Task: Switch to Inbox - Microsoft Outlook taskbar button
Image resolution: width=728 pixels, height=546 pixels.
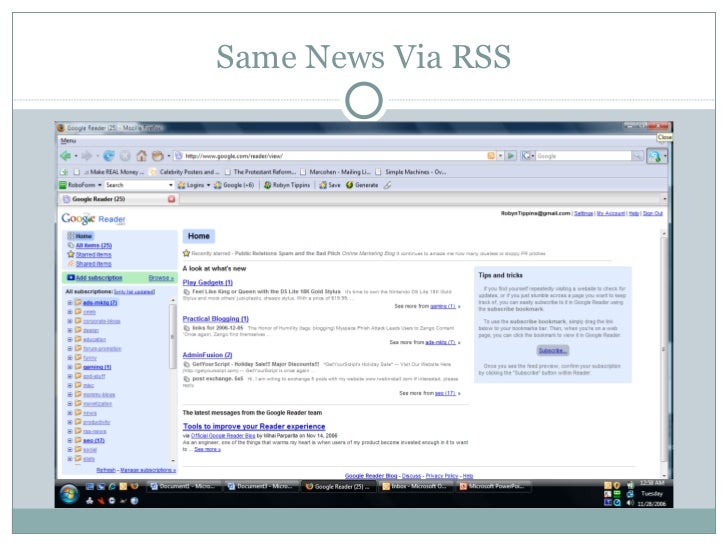Action: 416,487
